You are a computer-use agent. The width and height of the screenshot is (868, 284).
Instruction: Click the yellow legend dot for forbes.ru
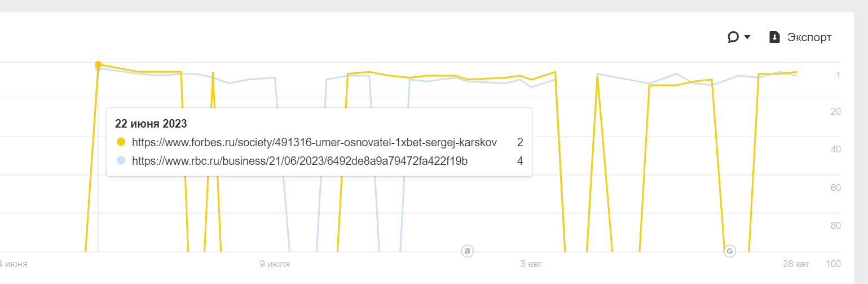coord(120,142)
